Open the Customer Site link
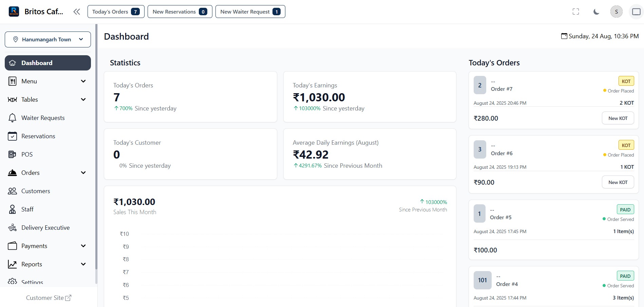Viewport: 644px width, 307px height. coord(49,298)
